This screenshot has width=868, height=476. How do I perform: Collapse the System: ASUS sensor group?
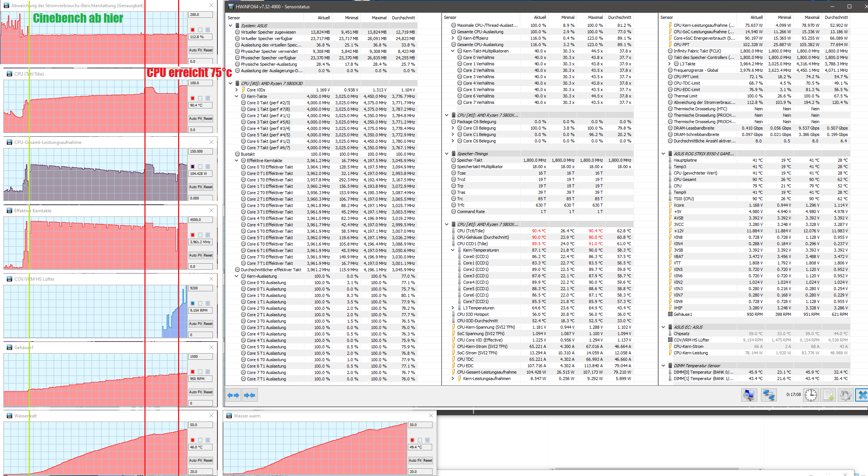pos(231,26)
